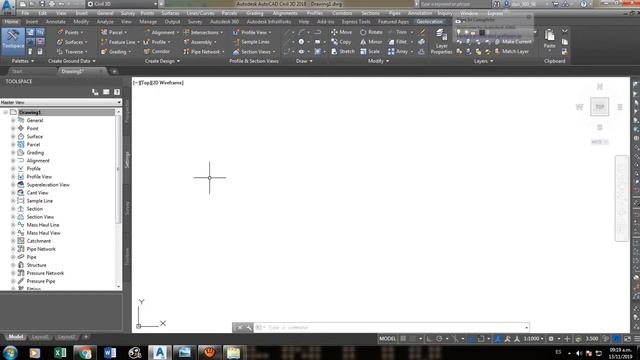Open the Geolocation ribbon tab
640x360 pixels.
[x=429, y=22]
